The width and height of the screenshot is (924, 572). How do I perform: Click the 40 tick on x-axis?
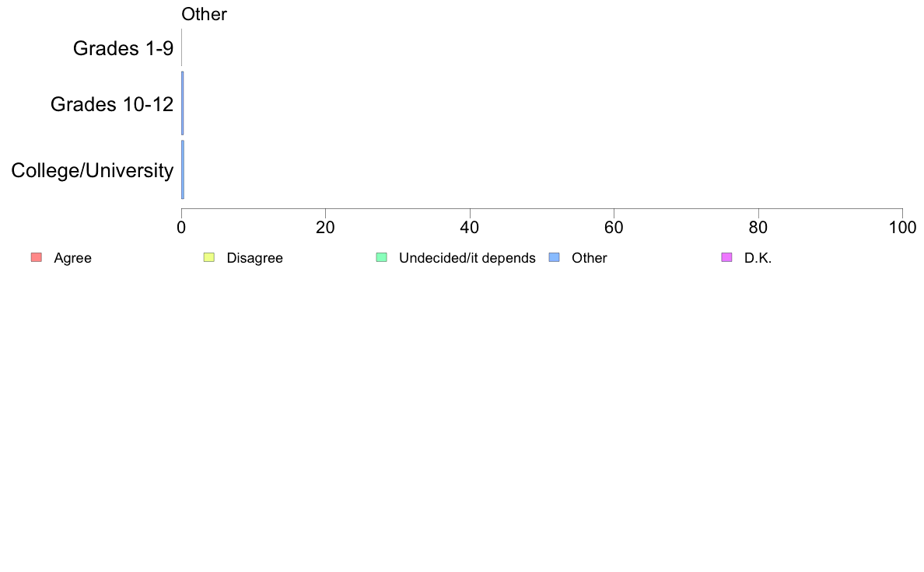[x=470, y=228]
